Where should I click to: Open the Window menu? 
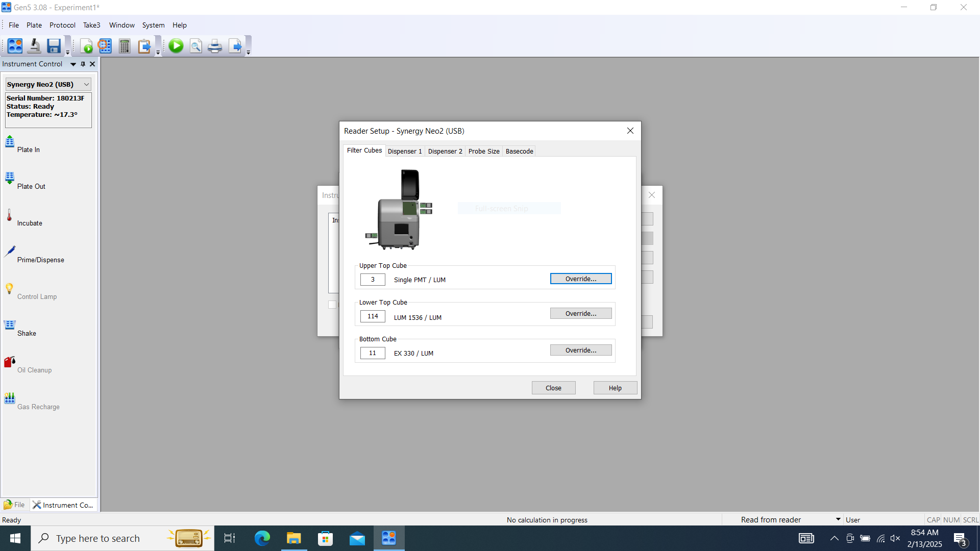coord(121,25)
